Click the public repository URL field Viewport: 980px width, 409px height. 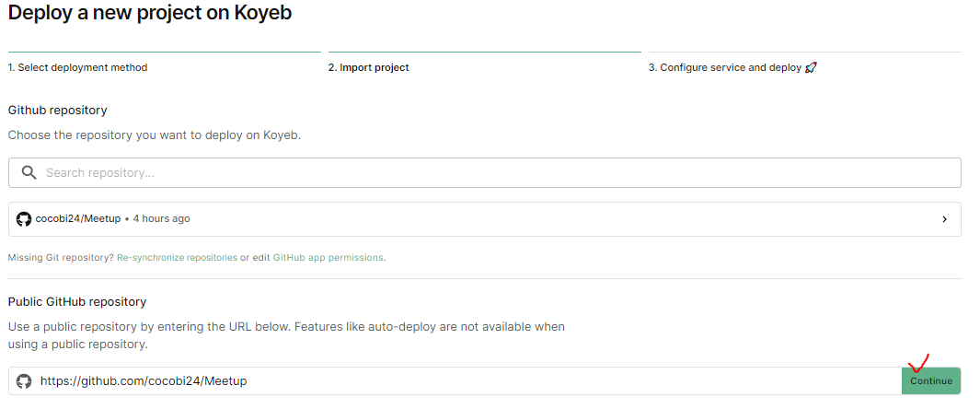[455, 380]
